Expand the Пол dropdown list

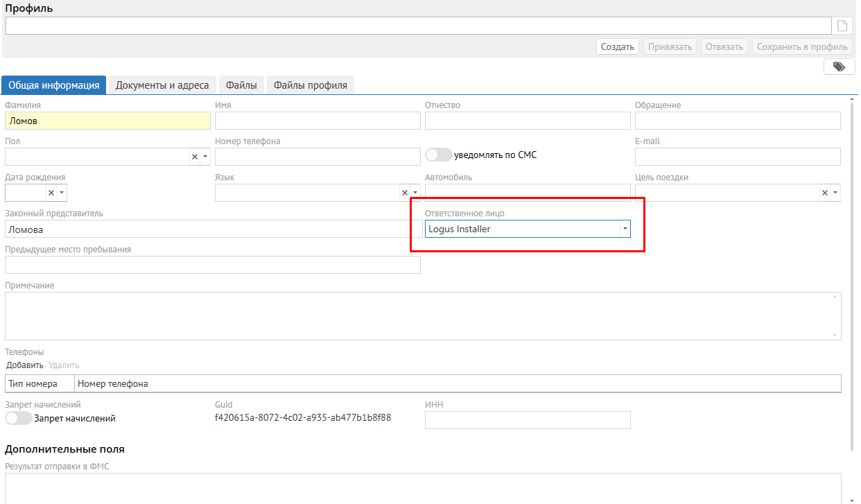[x=205, y=157]
